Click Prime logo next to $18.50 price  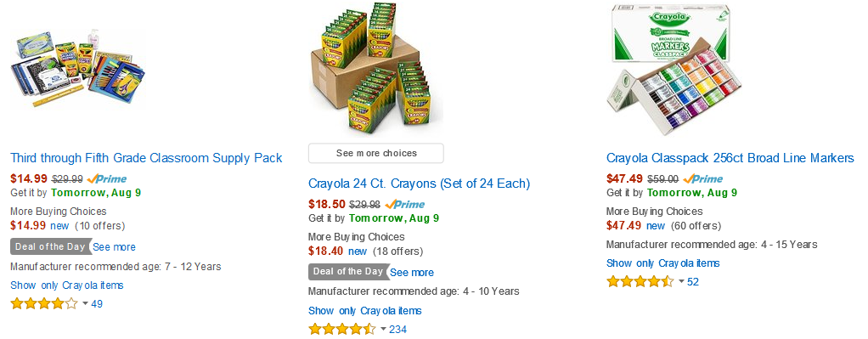tap(404, 205)
